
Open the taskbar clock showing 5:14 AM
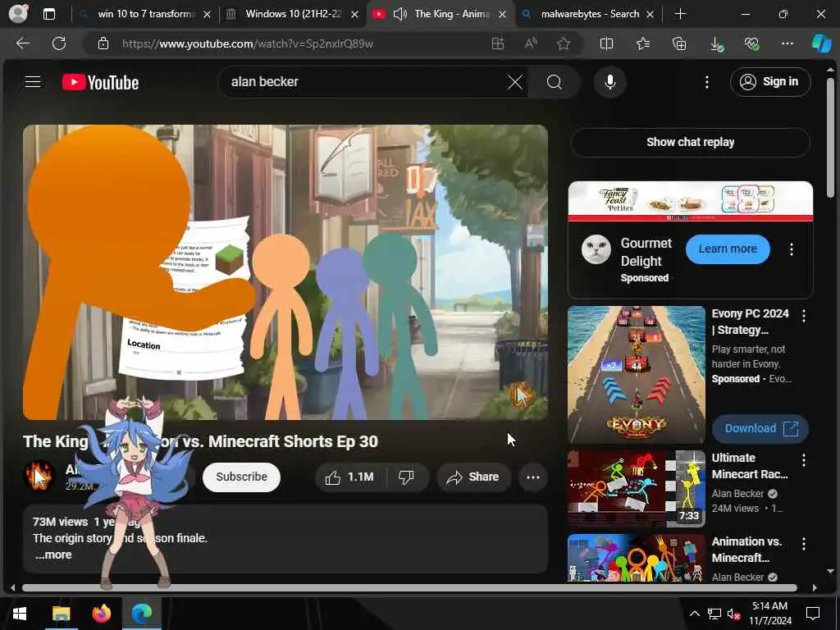[x=769, y=614]
